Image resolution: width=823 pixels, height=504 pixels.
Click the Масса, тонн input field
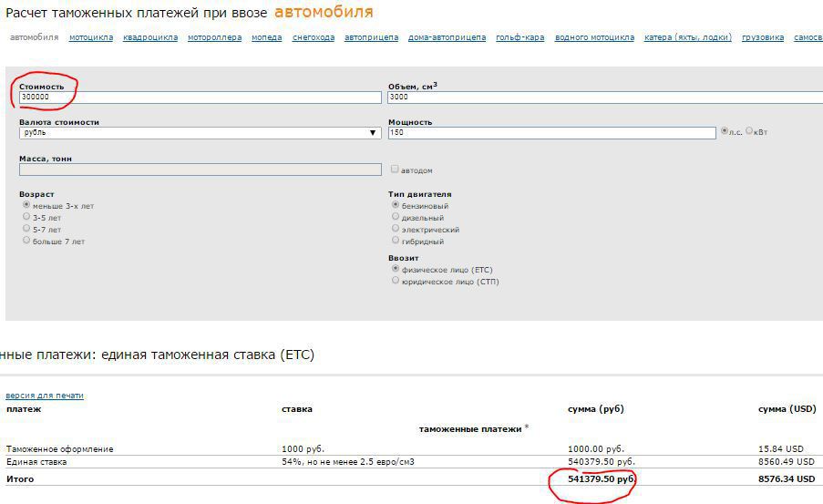pos(200,170)
